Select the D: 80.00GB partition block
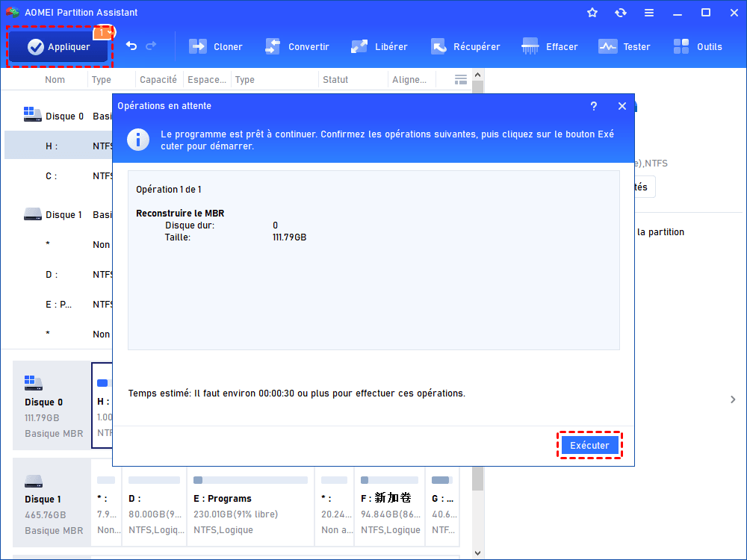747x560 pixels. pyautogui.click(x=155, y=506)
